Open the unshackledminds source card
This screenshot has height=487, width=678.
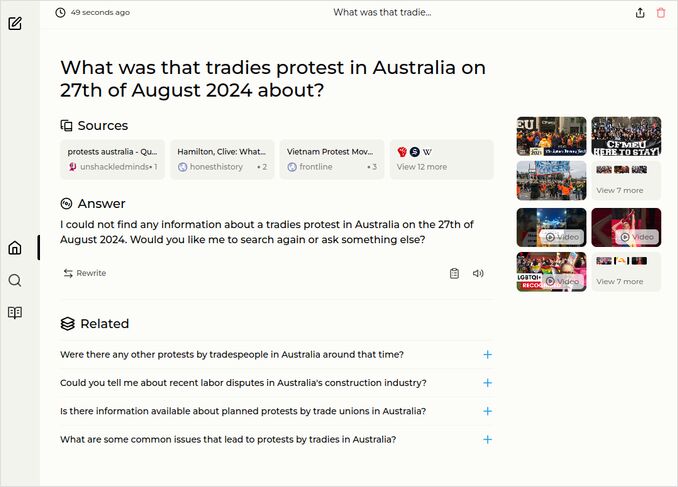[x=112, y=159]
